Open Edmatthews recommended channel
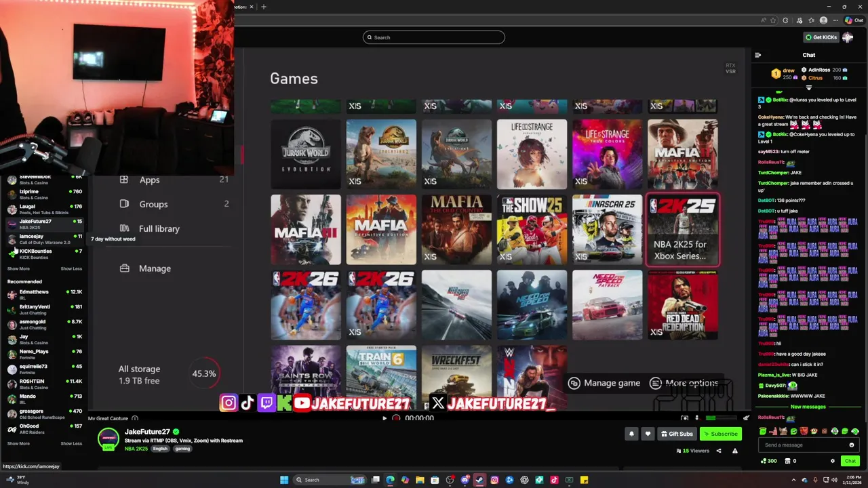 [43, 294]
